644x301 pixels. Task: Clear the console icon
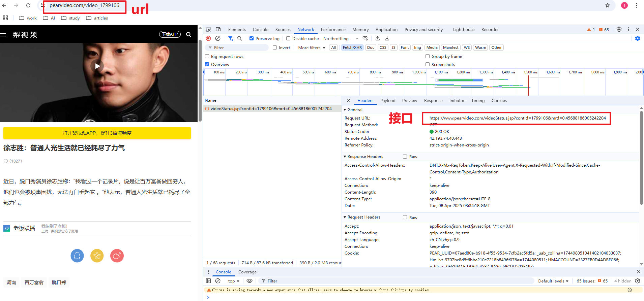point(218,281)
